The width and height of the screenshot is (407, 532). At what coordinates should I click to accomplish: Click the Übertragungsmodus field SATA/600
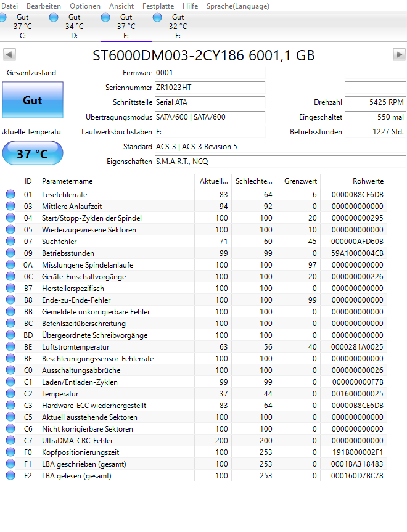pyautogui.click(x=210, y=117)
